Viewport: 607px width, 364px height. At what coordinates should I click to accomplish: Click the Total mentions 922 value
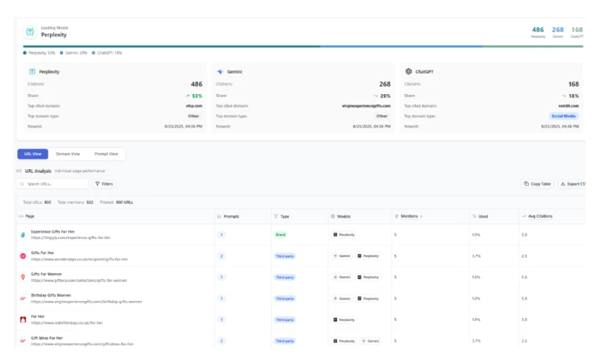[x=90, y=202]
